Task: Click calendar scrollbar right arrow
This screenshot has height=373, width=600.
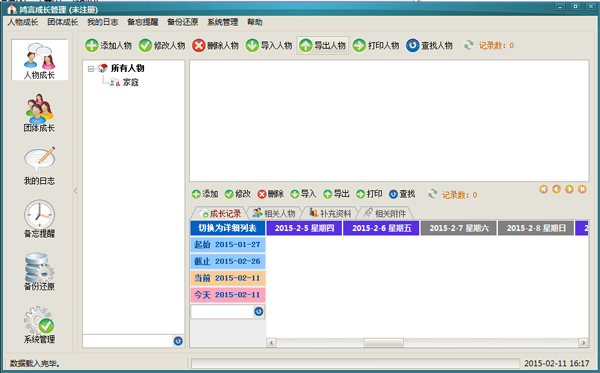Action: [x=584, y=342]
